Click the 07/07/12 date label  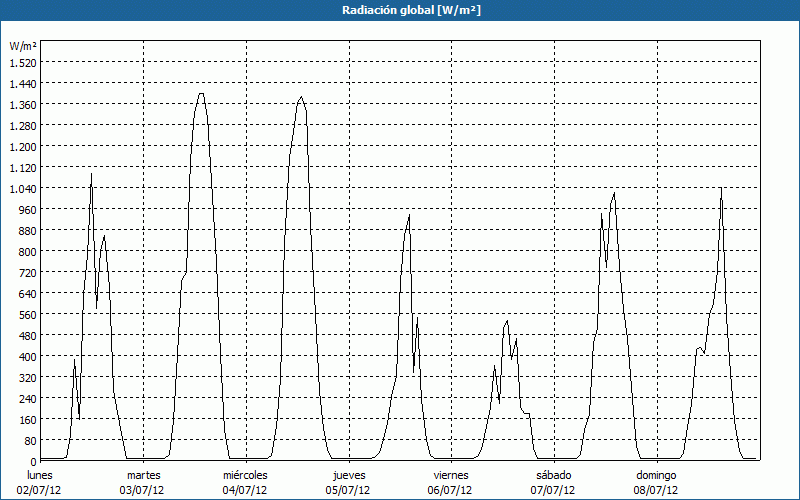[x=553, y=490]
